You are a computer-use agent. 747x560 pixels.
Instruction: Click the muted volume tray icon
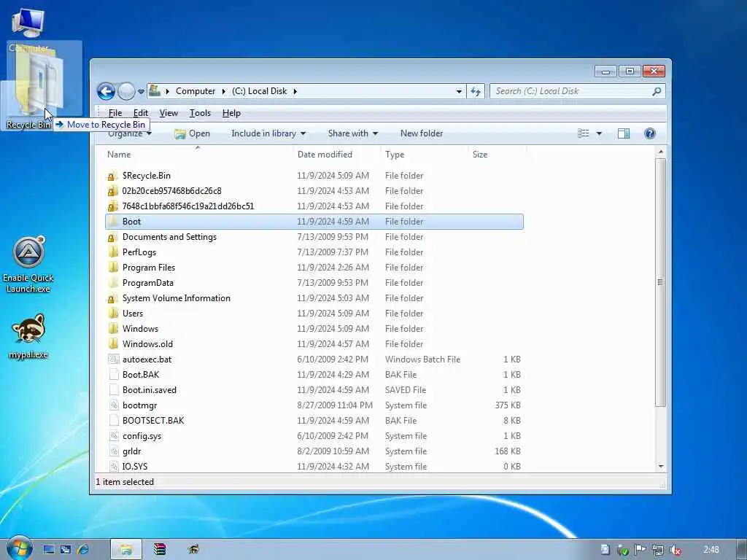(x=675, y=550)
